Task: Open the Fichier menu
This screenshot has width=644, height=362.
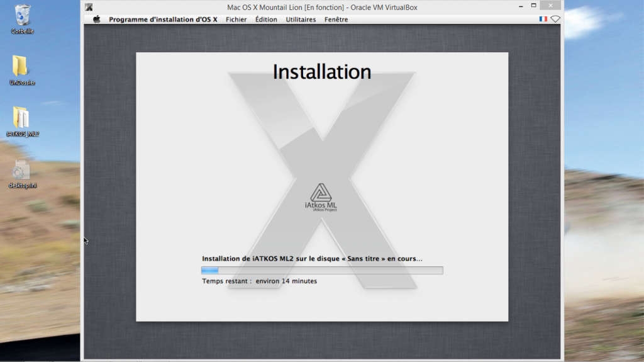Action: 236,20
